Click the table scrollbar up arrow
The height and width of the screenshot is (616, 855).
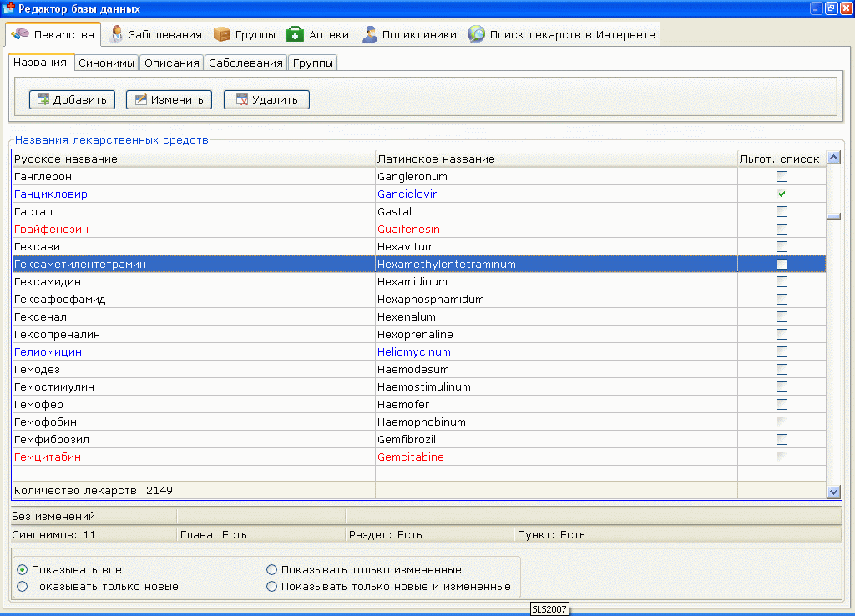(x=834, y=158)
